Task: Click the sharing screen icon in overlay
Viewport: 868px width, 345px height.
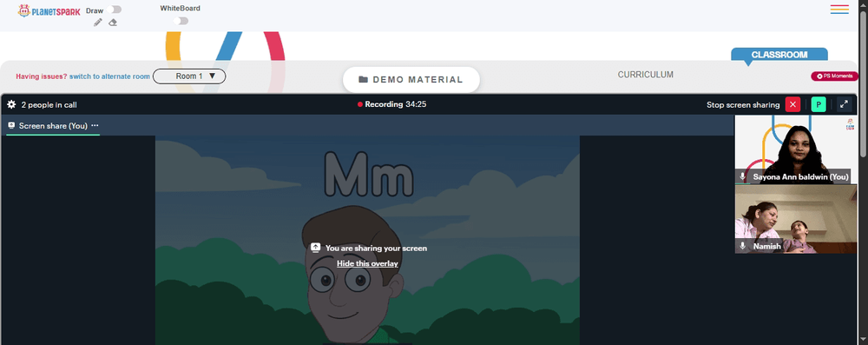Action: 316,248
